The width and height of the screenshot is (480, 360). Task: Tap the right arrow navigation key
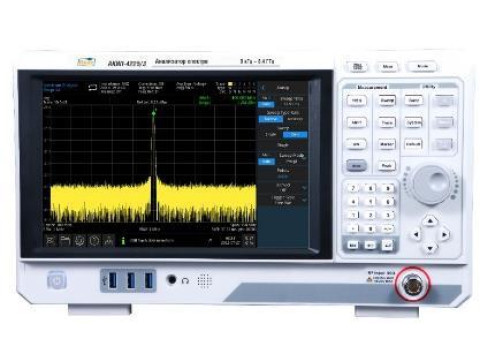click(444, 234)
